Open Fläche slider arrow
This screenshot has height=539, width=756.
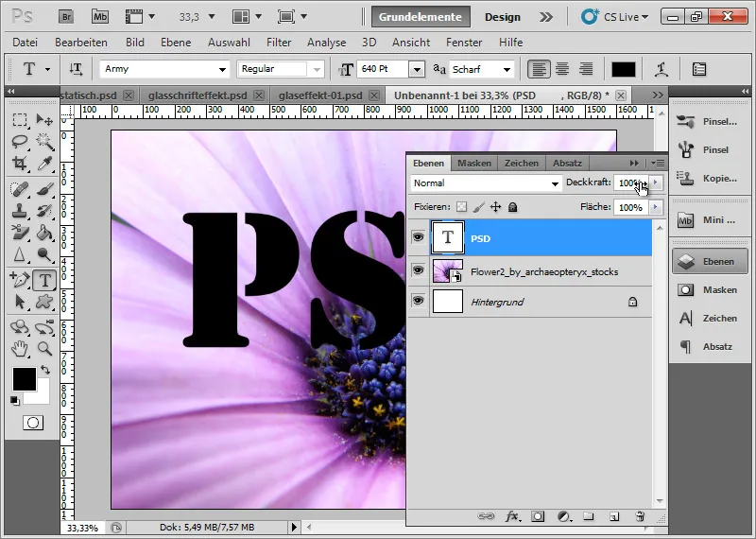click(655, 207)
